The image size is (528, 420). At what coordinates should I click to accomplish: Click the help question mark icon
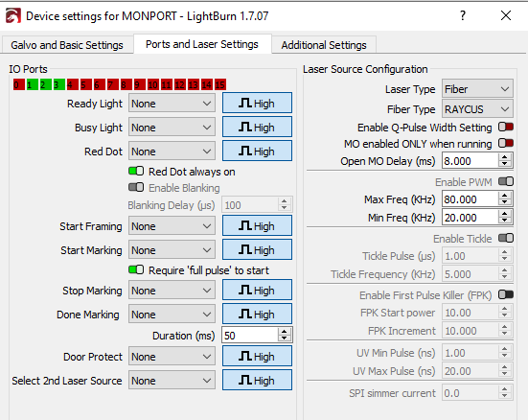tap(463, 15)
